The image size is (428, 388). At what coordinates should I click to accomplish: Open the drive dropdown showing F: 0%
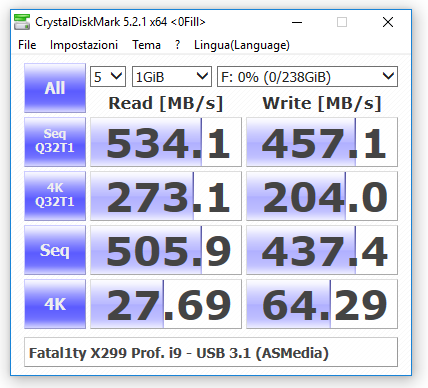click(x=307, y=77)
